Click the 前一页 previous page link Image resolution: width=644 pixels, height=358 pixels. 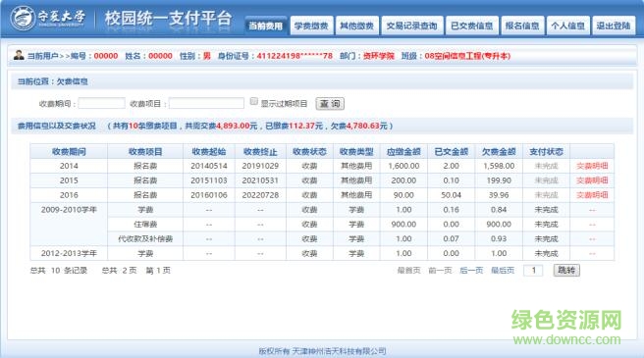click(x=440, y=270)
